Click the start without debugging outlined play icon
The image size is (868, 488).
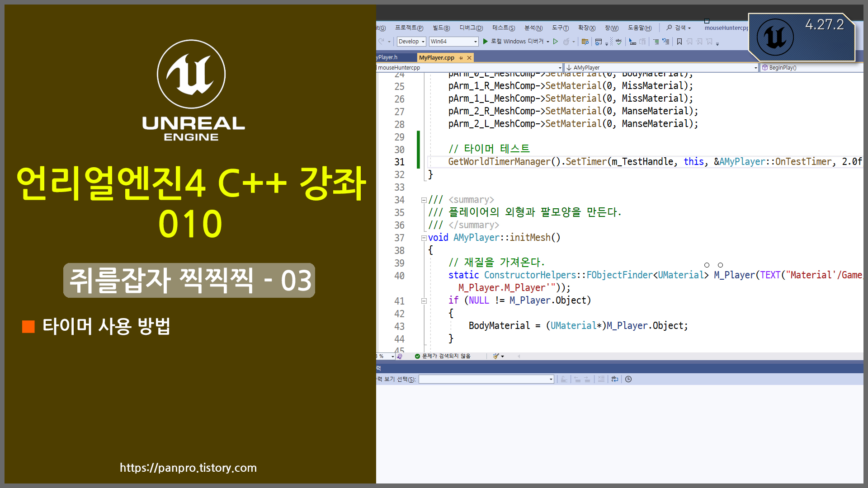tap(556, 41)
